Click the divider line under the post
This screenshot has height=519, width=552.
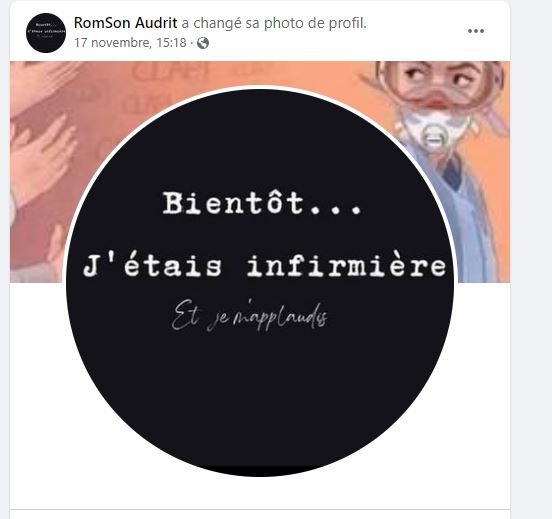click(259, 509)
